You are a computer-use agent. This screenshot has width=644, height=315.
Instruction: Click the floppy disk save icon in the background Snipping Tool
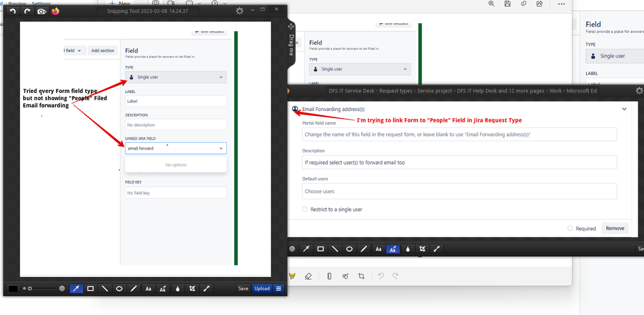pos(507,4)
